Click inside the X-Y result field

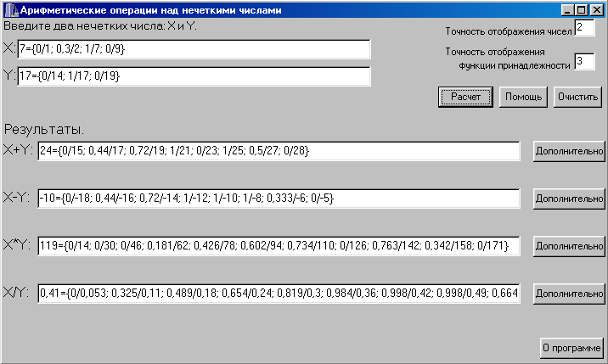click(279, 199)
